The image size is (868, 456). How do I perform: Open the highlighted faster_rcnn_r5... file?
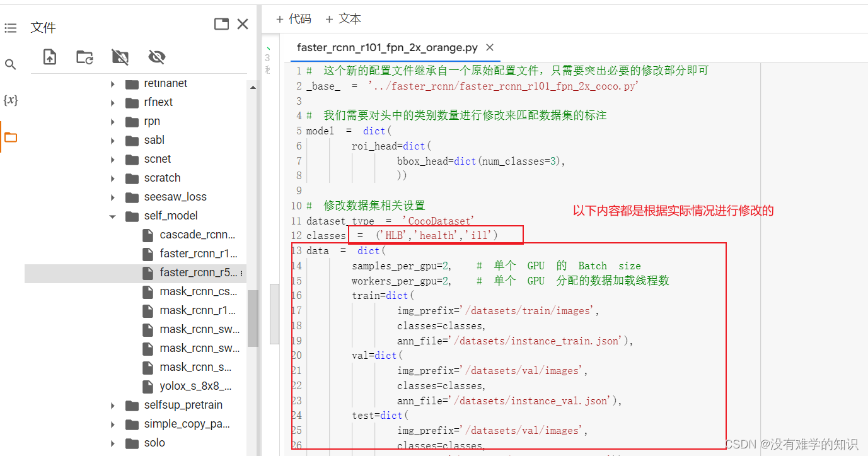coord(199,272)
